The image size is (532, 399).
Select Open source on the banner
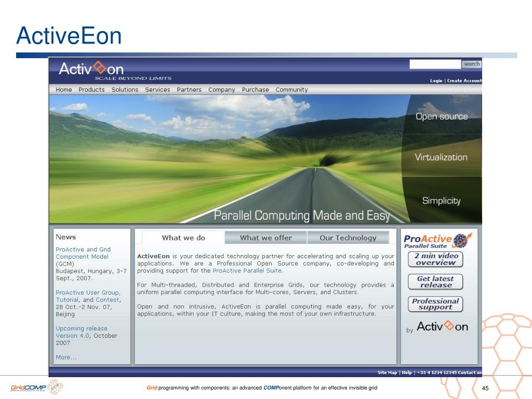pyautogui.click(x=442, y=116)
